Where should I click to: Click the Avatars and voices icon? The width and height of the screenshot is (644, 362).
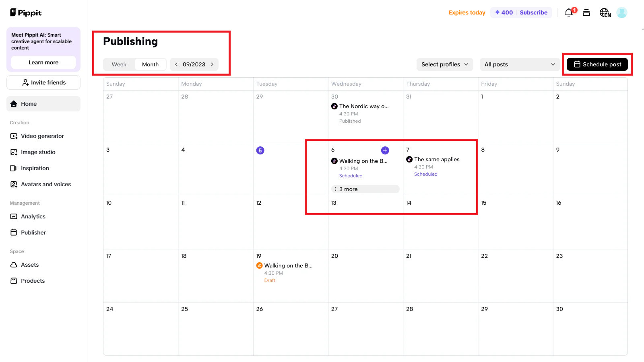click(13, 184)
